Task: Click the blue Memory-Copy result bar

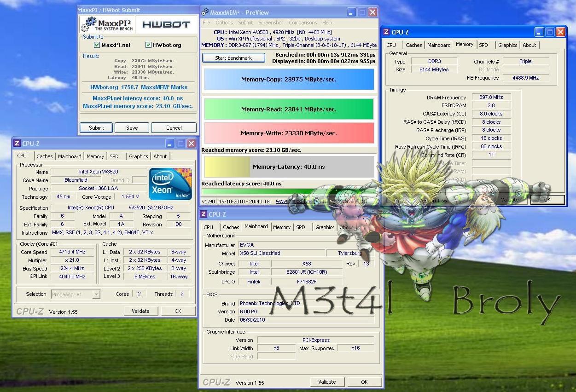Action: click(289, 79)
